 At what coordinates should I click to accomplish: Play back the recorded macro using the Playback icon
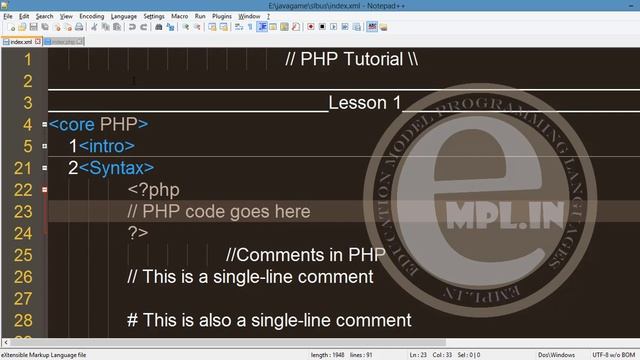(x=334, y=27)
